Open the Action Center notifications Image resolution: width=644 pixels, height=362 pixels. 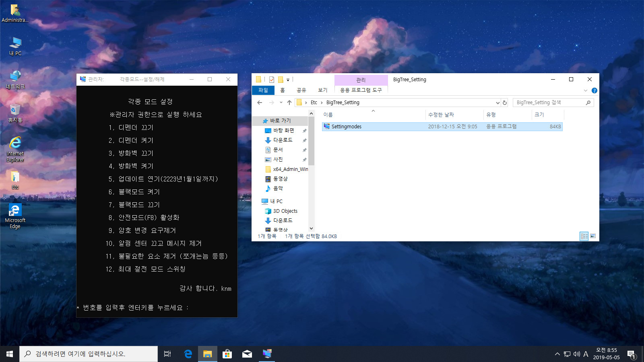click(631, 354)
